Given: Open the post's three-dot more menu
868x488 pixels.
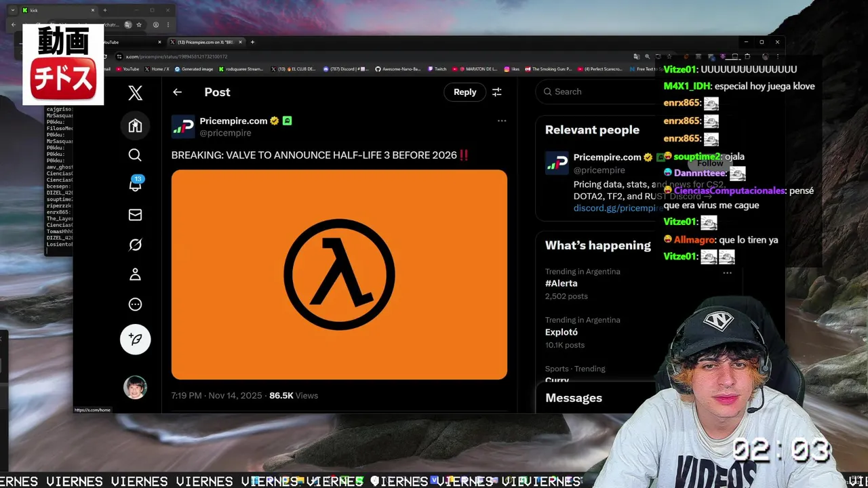Looking at the screenshot, I should click(502, 121).
